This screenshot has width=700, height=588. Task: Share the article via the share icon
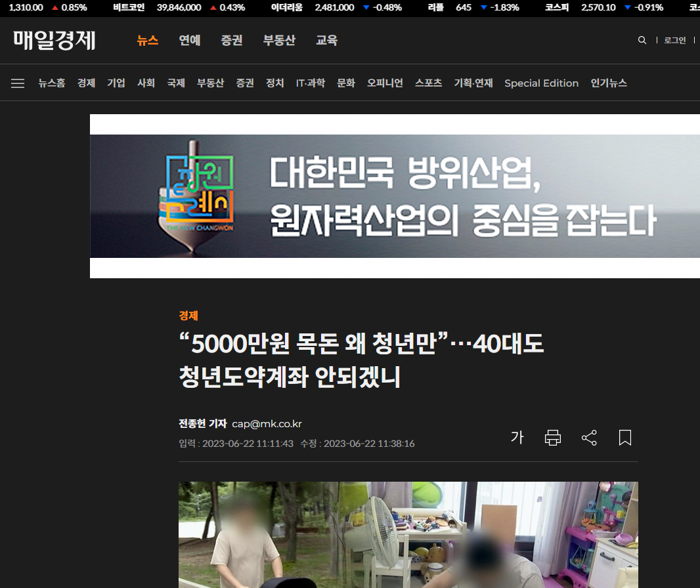pos(588,437)
